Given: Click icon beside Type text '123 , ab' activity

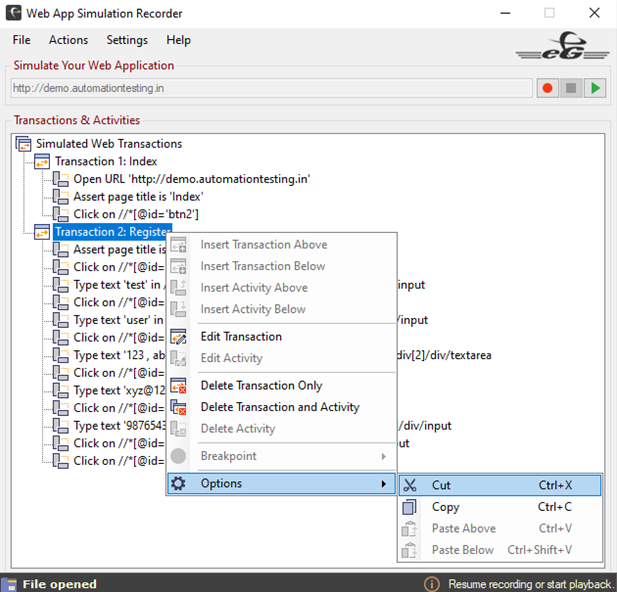Looking at the screenshot, I should click(61, 355).
